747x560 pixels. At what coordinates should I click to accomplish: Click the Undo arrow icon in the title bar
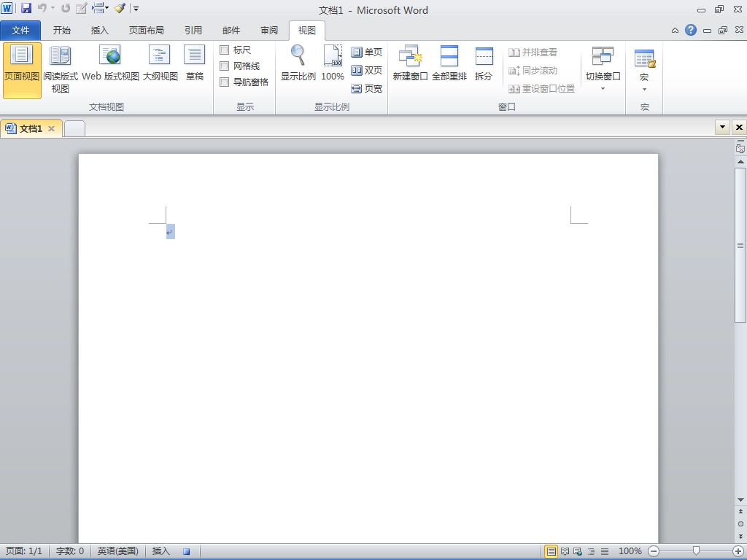click(42, 8)
